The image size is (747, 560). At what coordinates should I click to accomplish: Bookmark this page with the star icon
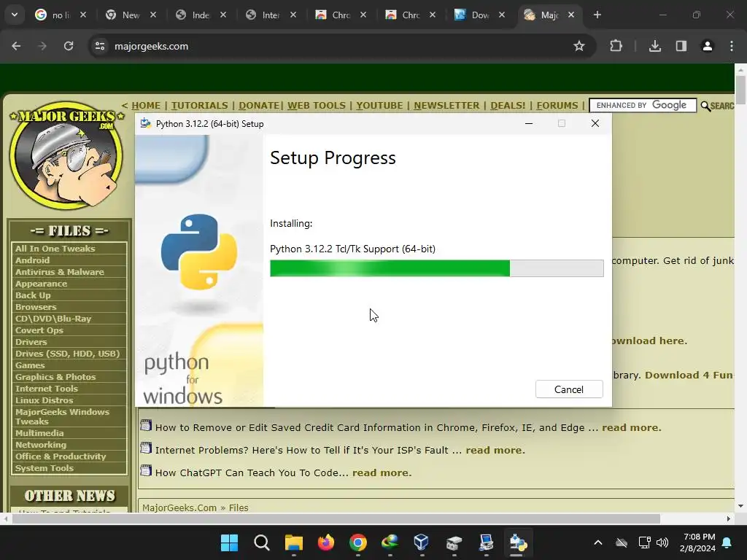tap(578, 46)
